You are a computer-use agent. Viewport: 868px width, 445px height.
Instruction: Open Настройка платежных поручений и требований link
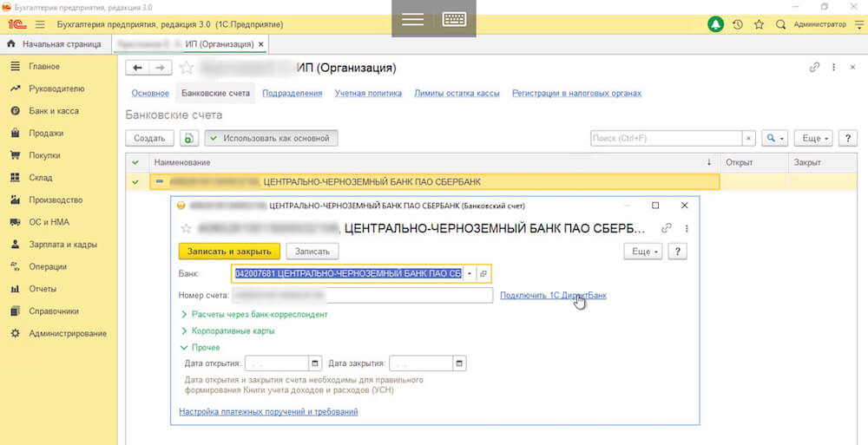pyautogui.click(x=268, y=412)
